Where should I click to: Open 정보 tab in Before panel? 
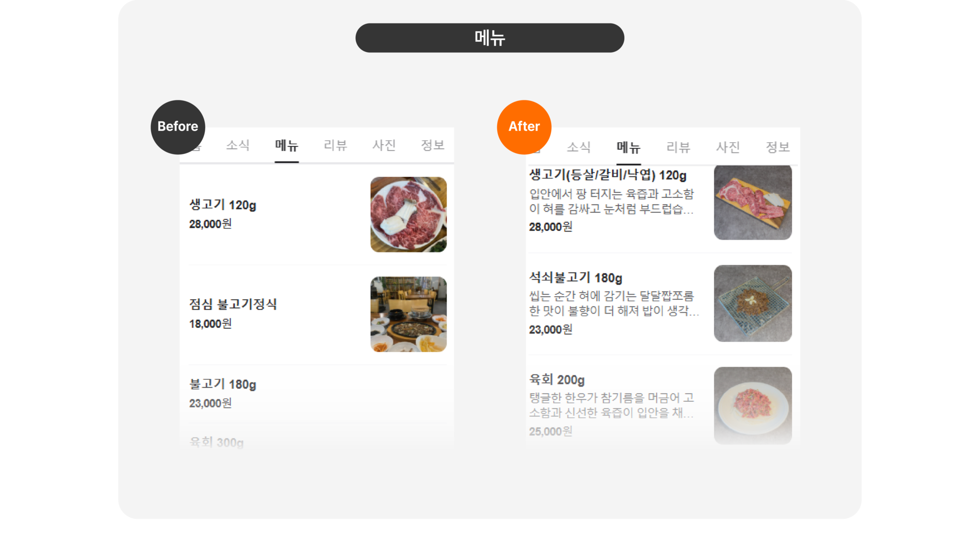point(432,145)
